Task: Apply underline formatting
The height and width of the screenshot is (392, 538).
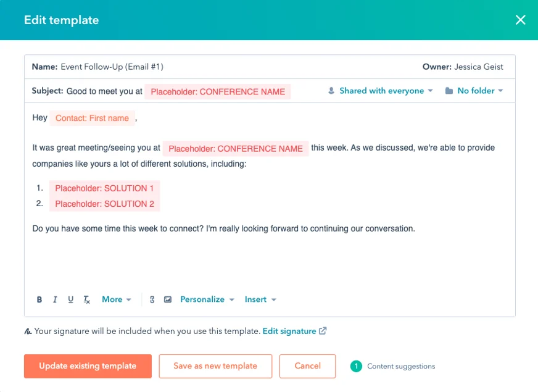Action: (70, 299)
